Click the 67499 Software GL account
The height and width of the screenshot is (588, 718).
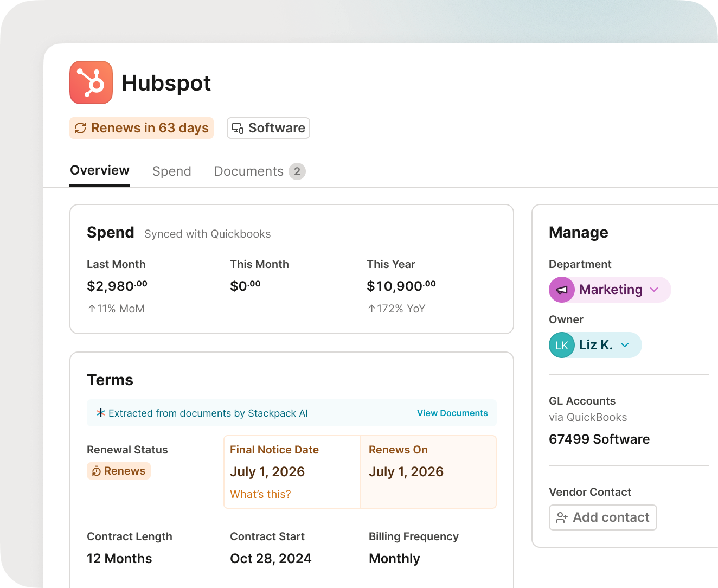tap(599, 439)
